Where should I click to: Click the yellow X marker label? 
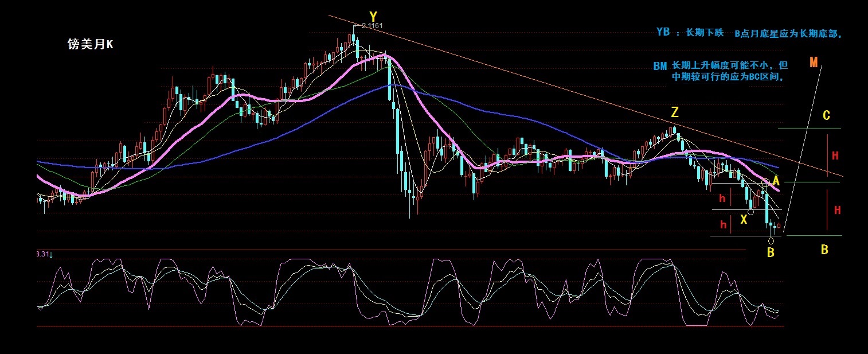tap(744, 219)
